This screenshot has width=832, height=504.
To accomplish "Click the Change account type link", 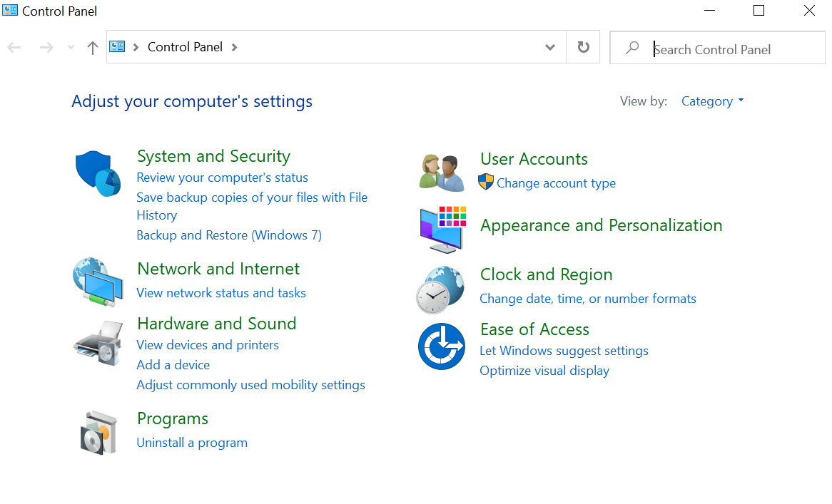I will (556, 183).
